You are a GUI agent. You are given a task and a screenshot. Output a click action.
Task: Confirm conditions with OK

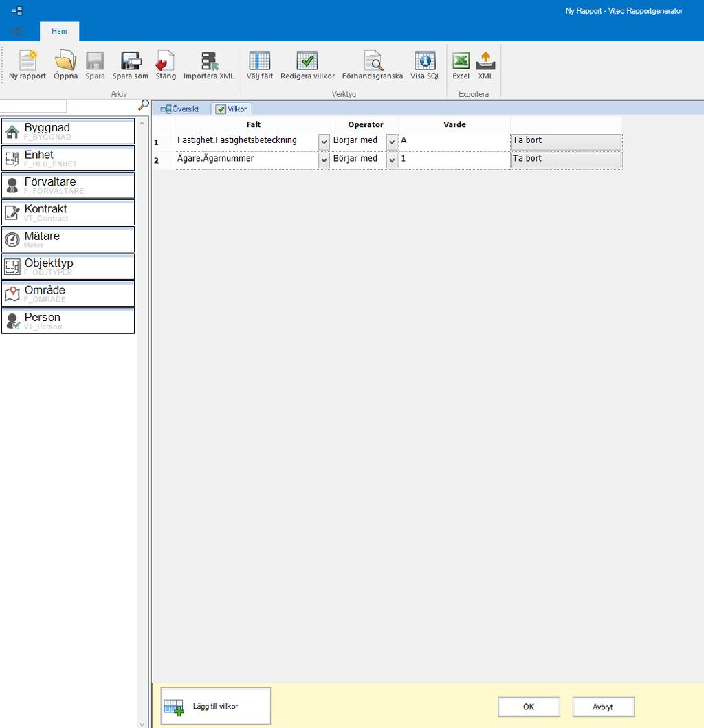[x=529, y=707]
